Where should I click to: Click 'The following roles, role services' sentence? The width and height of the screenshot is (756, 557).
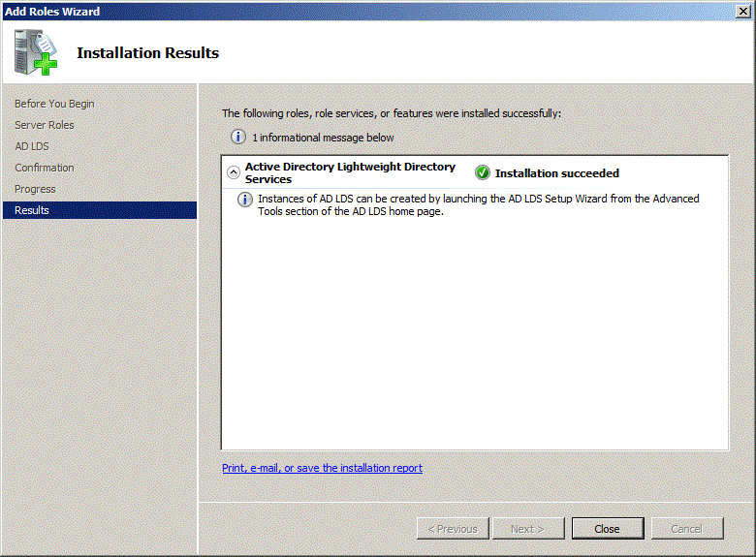tap(392, 113)
